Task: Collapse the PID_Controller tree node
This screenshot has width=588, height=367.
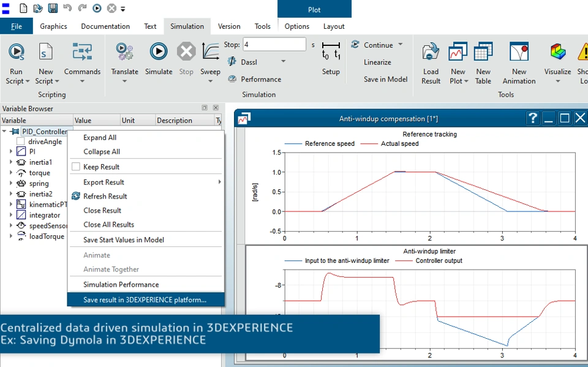Action: coord(4,131)
